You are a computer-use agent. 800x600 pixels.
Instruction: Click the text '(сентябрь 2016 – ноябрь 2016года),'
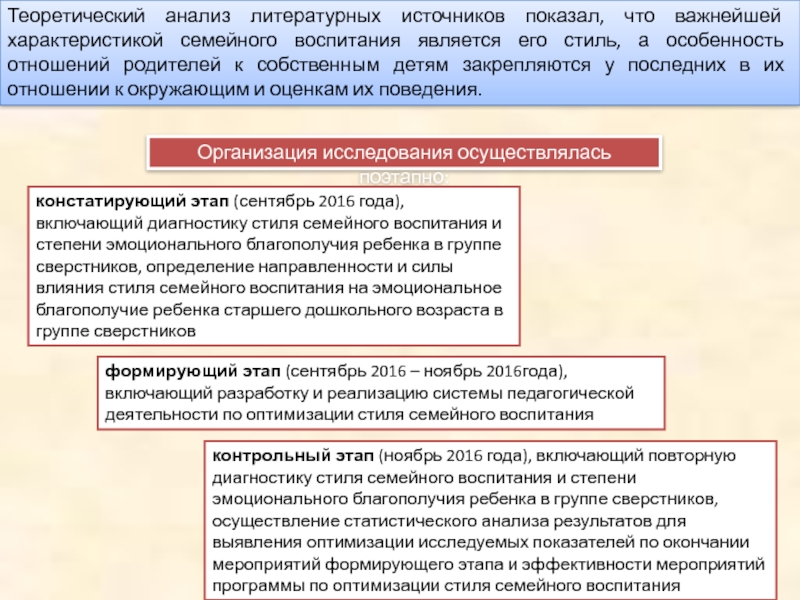[x=427, y=371]
